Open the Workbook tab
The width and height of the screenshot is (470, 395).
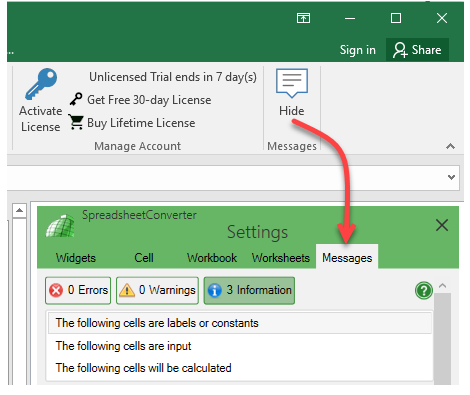point(212,258)
